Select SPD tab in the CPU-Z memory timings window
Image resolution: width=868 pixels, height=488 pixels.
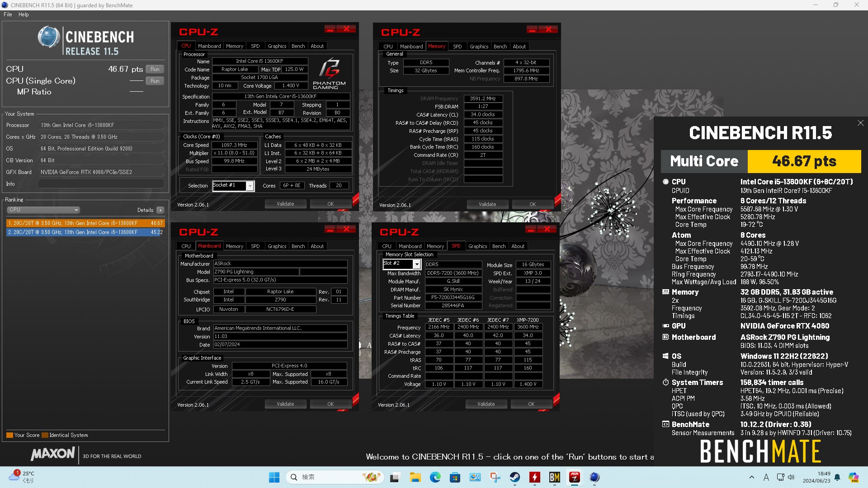click(457, 47)
